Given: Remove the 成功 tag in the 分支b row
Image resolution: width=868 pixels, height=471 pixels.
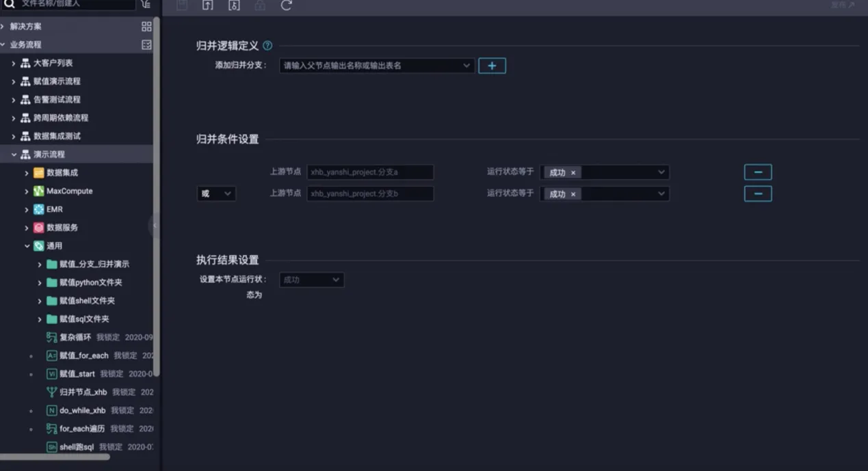Looking at the screenshot, I should pyautogui.click(x=573, y=194).
